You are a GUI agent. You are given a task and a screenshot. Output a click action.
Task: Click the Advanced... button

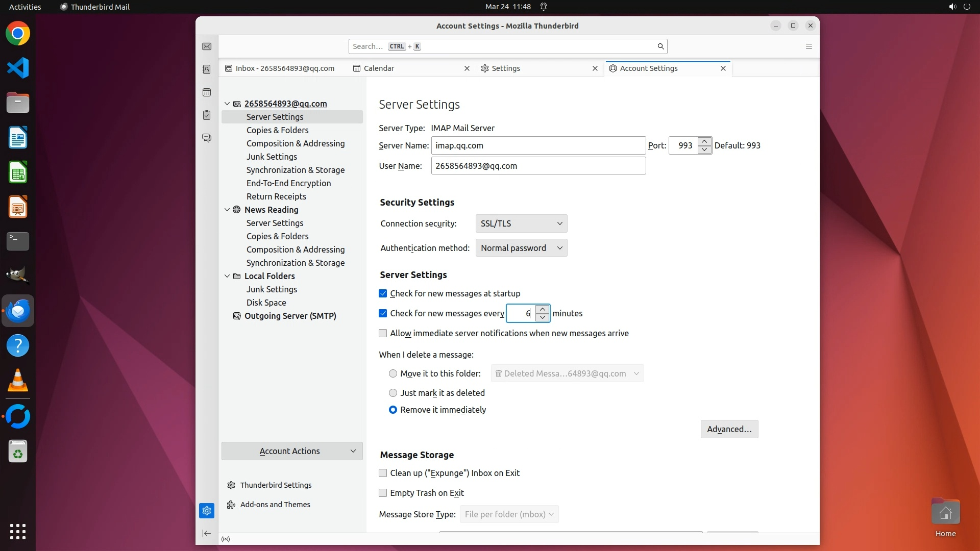(x=729, y=429)
